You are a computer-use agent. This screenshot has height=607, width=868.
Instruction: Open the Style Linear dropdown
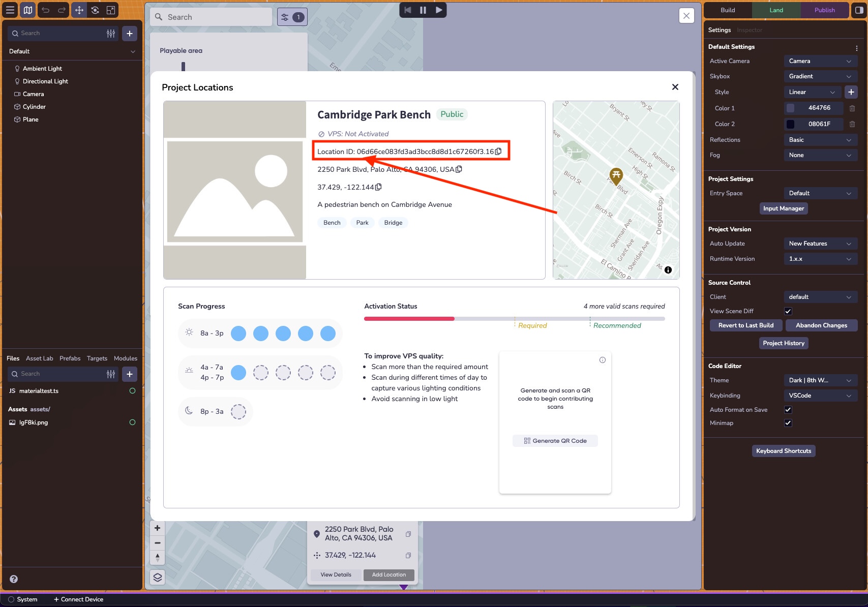pyautogui.click(x=812, y=92)
